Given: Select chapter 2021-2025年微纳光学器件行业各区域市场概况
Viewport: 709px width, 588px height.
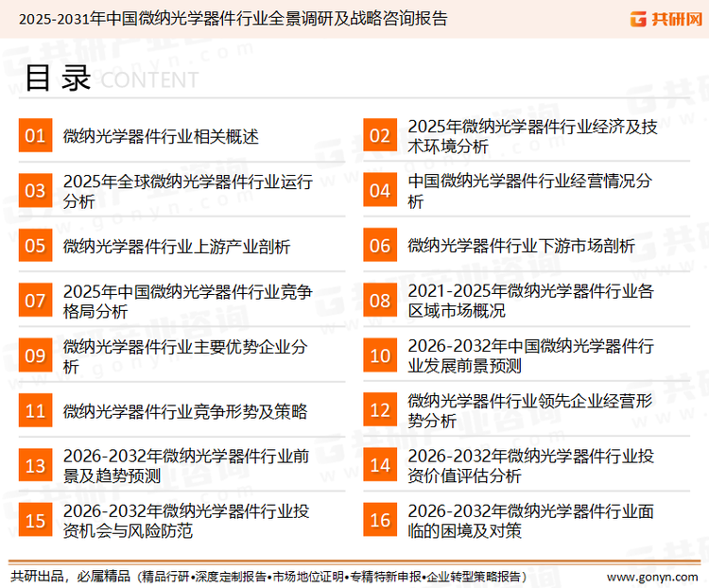Looking at the screenshot, I should point(531,301).
